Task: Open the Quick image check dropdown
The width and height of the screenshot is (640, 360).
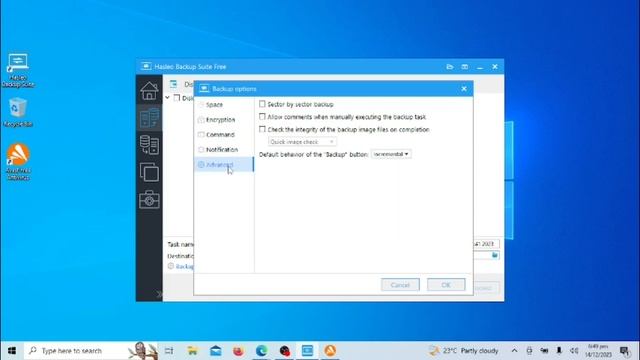Action: [x=302, y=142]
